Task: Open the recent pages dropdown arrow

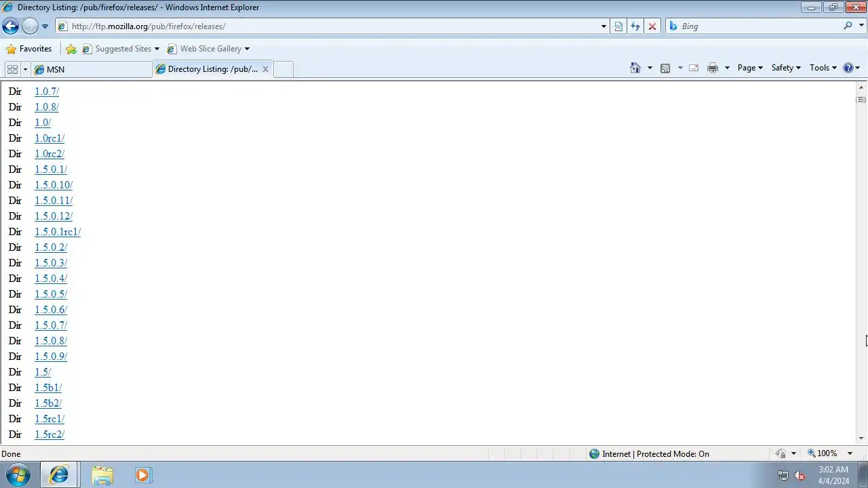Action: click(45, 26)
